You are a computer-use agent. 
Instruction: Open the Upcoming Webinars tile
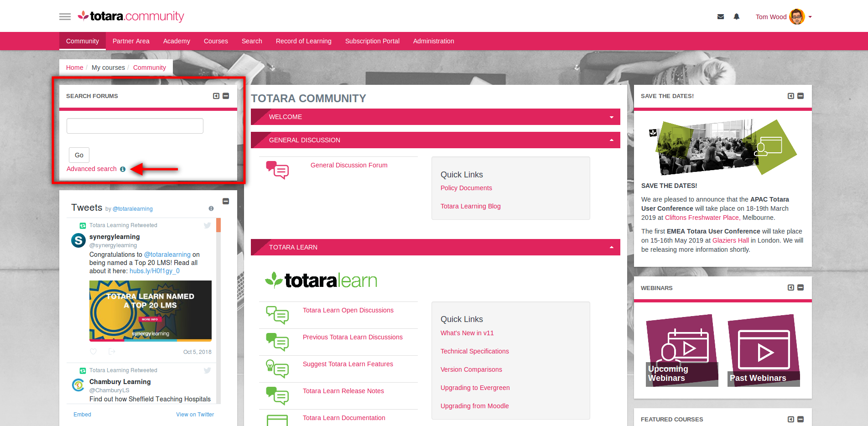[682, 350]
